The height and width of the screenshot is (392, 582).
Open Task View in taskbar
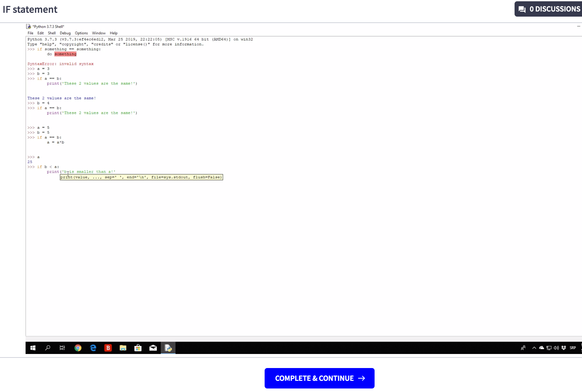click(62, 348)
